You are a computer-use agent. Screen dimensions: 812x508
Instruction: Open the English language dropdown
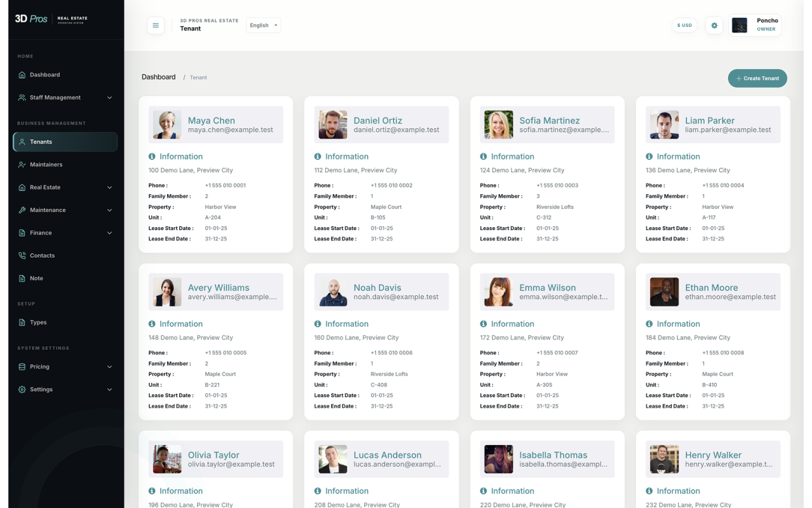pyautogui.click(x=264, y=25)
